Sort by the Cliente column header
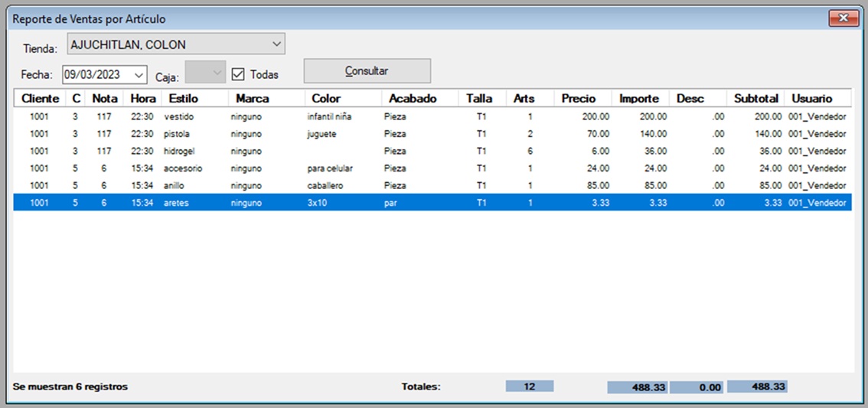The width and height of the screenshot is (868, 408). pyautogui.click(x=40, y=98)
